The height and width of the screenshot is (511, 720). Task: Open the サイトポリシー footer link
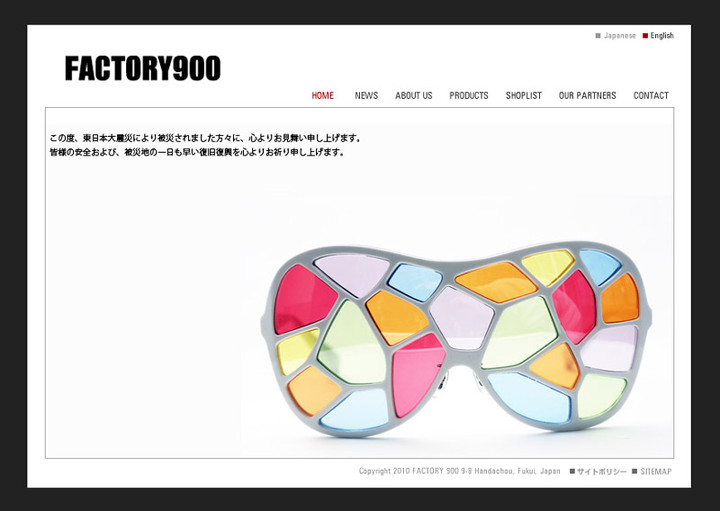[x=601, y=471]
